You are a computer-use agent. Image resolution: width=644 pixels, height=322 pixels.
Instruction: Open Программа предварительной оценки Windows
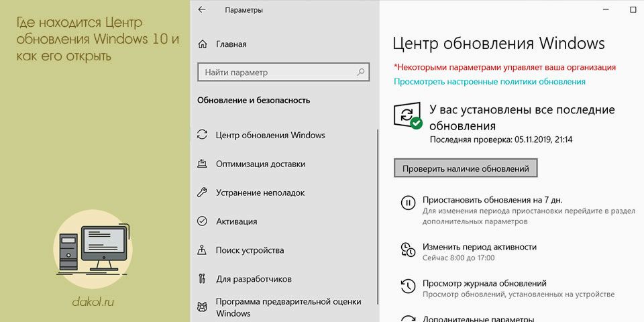tap(288, 307)
